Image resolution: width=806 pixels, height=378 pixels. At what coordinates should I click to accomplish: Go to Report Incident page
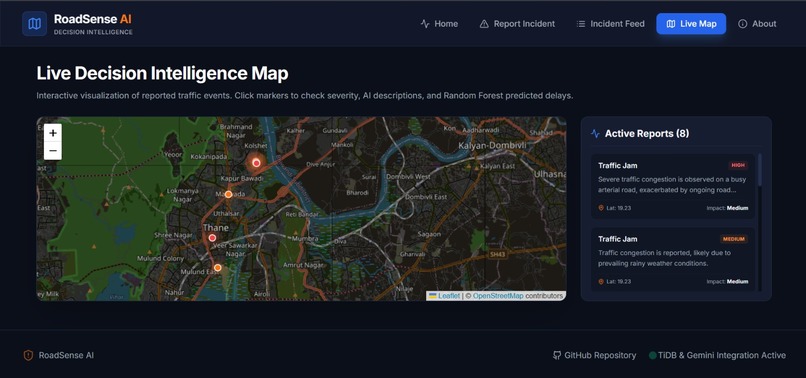pos(517,24)
